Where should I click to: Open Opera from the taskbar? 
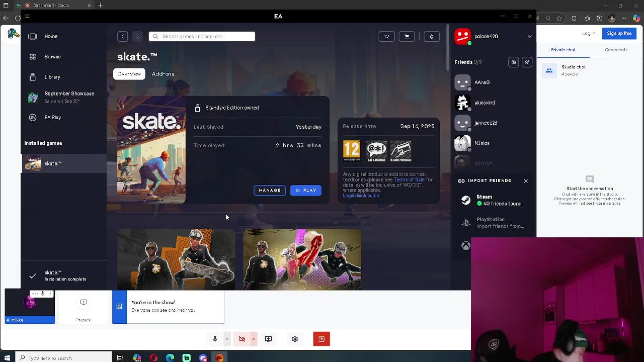153,358
